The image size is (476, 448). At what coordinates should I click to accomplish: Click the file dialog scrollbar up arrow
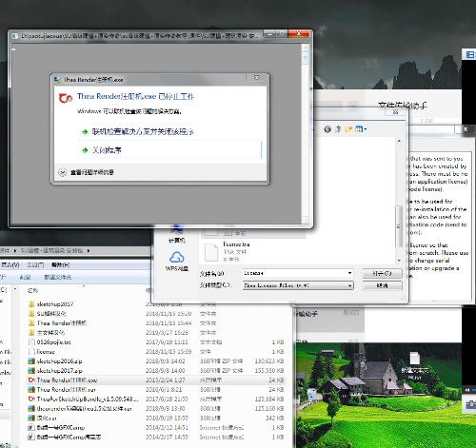click(399, 141)
